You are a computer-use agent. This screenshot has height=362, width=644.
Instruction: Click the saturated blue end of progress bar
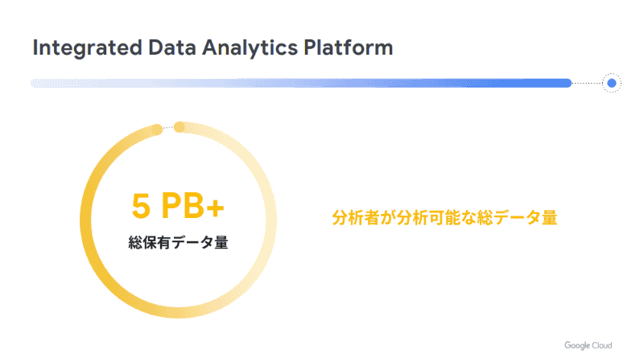(555, 83)
